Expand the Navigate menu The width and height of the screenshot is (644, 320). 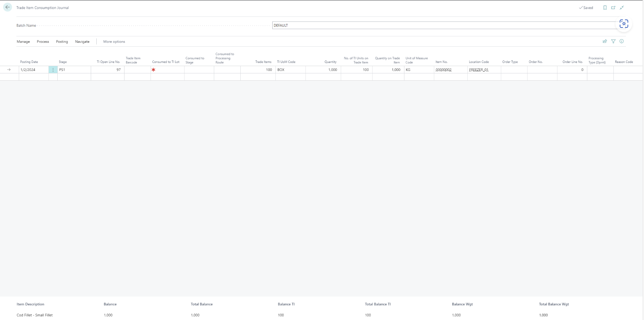point(82,42)
